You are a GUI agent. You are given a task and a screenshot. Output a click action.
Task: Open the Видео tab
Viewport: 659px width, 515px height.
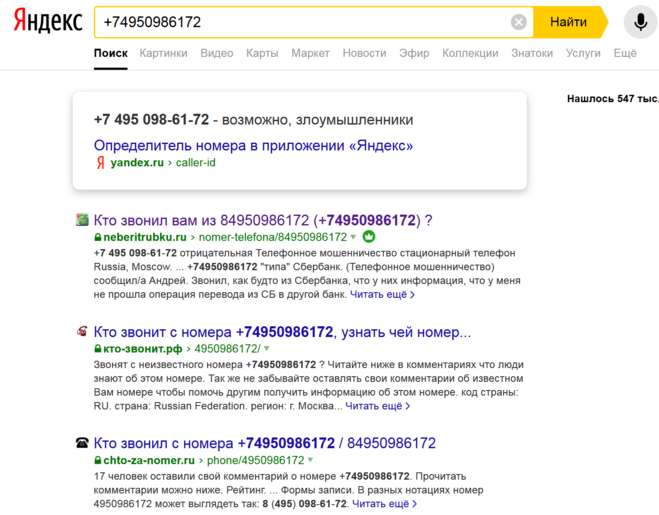tap(217, 53)
